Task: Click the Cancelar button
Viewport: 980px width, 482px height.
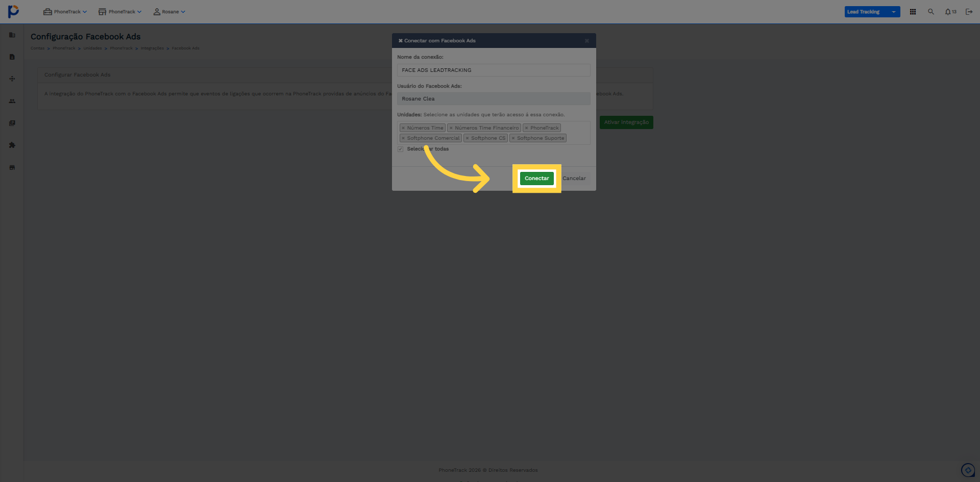Action: click(x=574, y=179)
